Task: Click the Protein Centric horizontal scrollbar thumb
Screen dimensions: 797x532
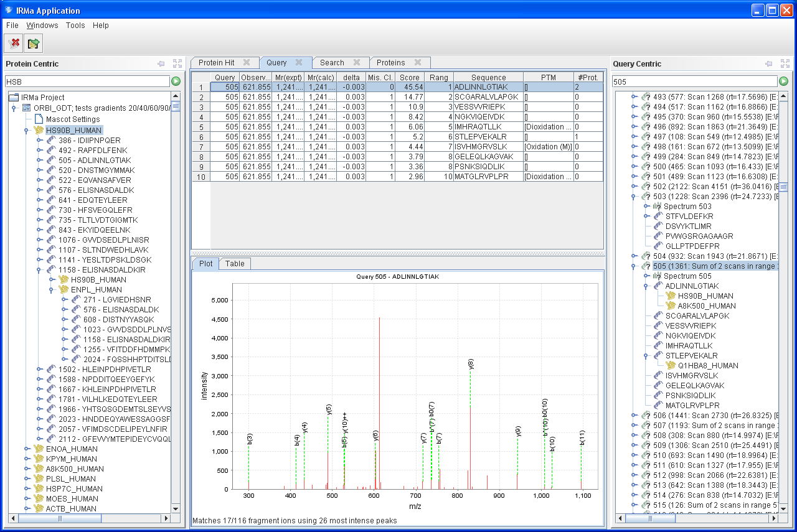Action: tap(59, 518)
